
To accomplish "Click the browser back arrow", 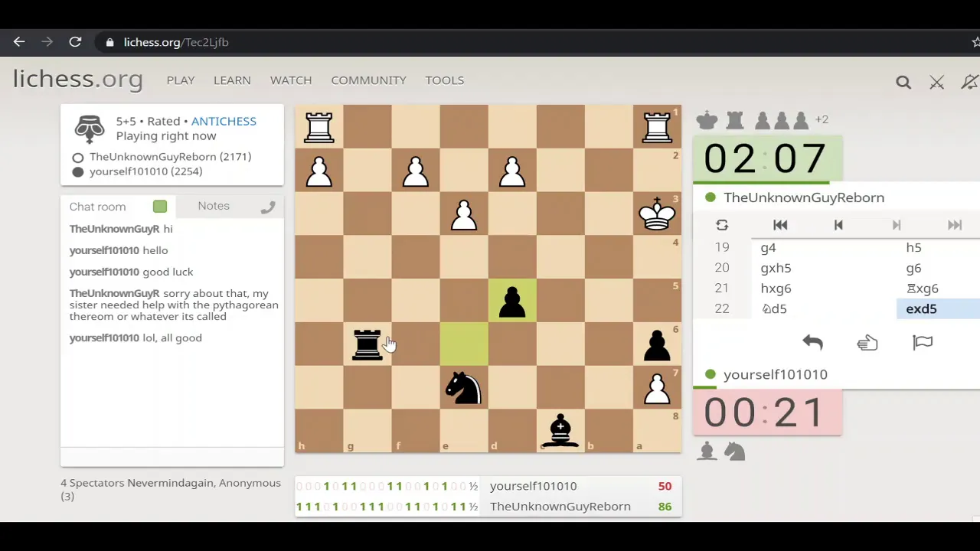I will (x=19, y=42).
